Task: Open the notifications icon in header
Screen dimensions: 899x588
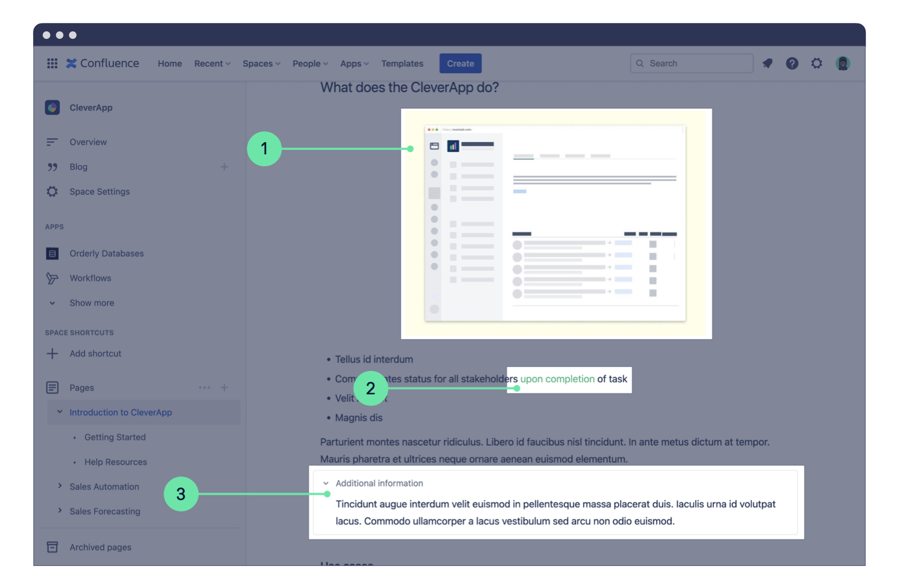Action: (767, 63)
